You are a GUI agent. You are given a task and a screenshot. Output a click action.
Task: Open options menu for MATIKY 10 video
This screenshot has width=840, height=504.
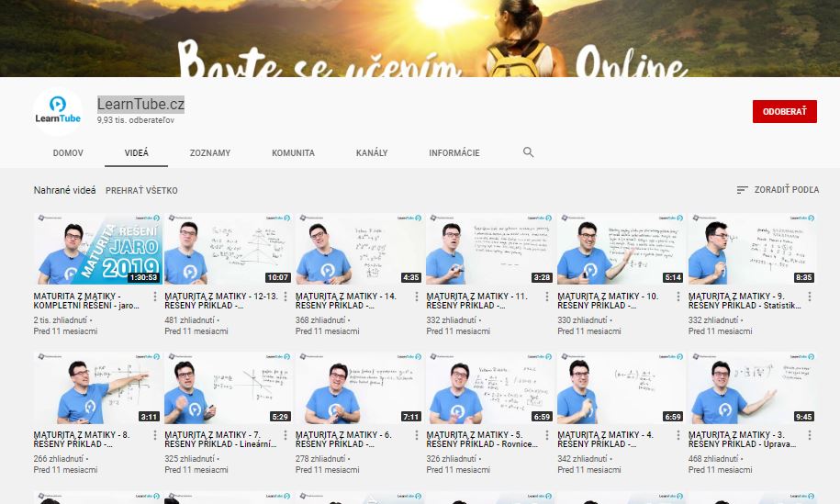[x=678, y=297]
